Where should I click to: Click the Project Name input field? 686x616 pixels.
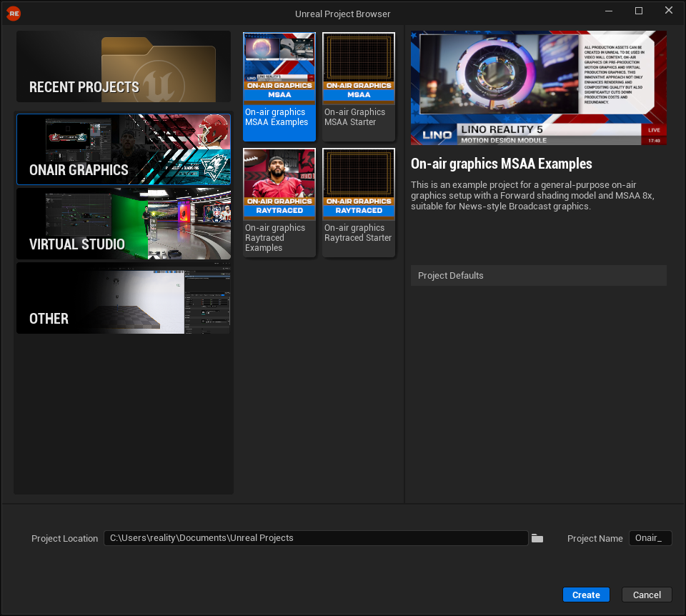tap(650, 538)
